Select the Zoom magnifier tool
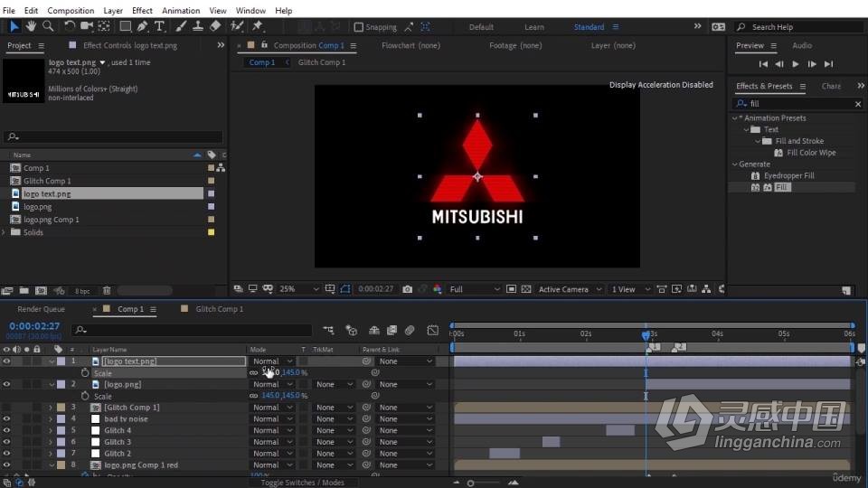 [x=48, y=26]
